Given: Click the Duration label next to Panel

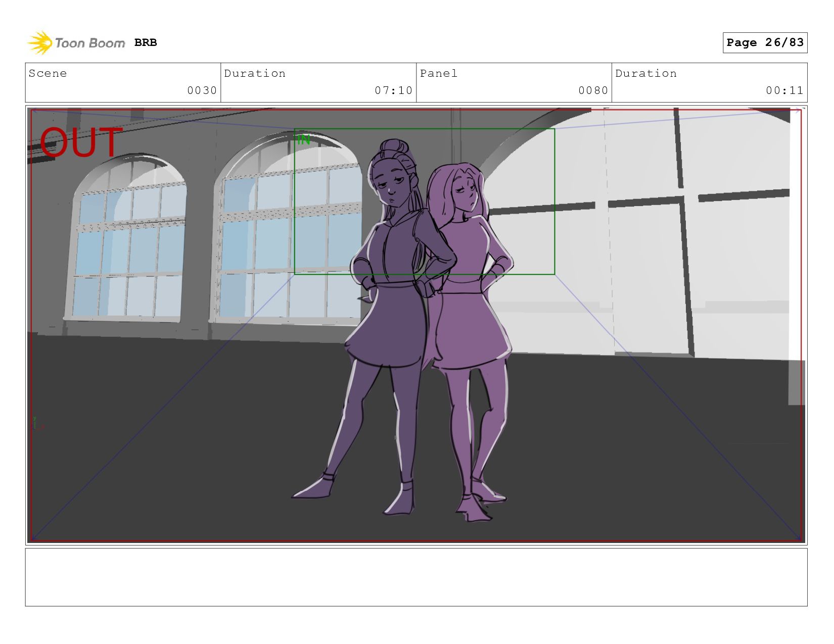Looking at the screenshot, I should point(646,73).
